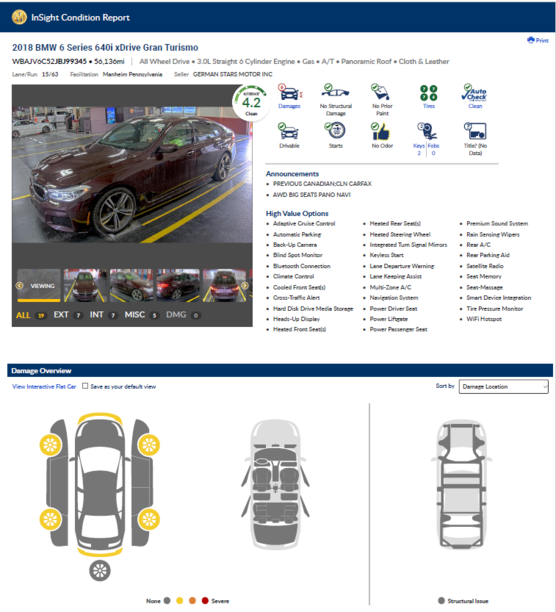The height and width of the screenshot is (612, 556).
Task: Click the main BMW vehicle photo
Action: (132, 175)
